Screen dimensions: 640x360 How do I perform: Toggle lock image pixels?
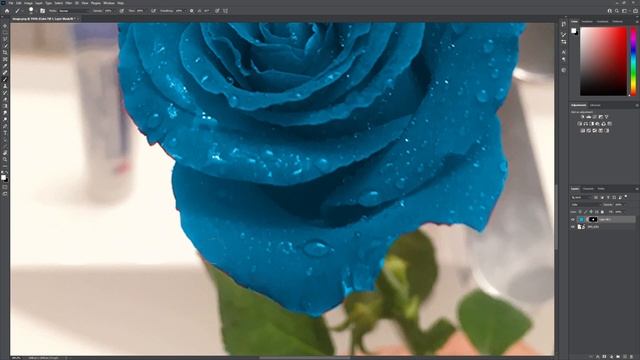click(585, 212)
